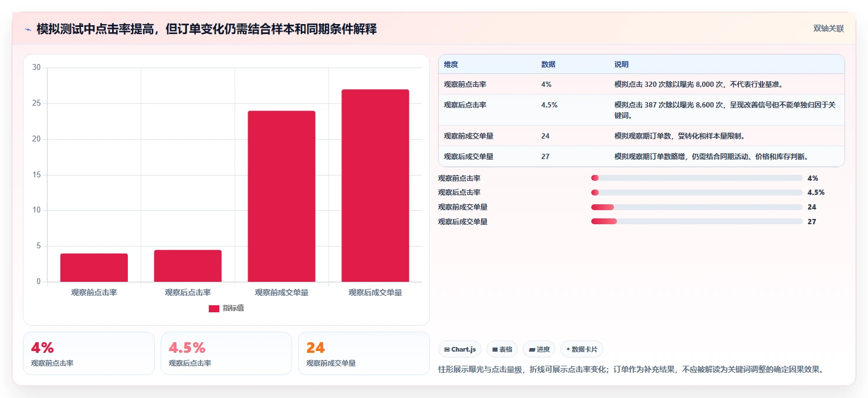Click the 4% cell in the table
This screenshot has width=868, height=398.
(547, 85)
